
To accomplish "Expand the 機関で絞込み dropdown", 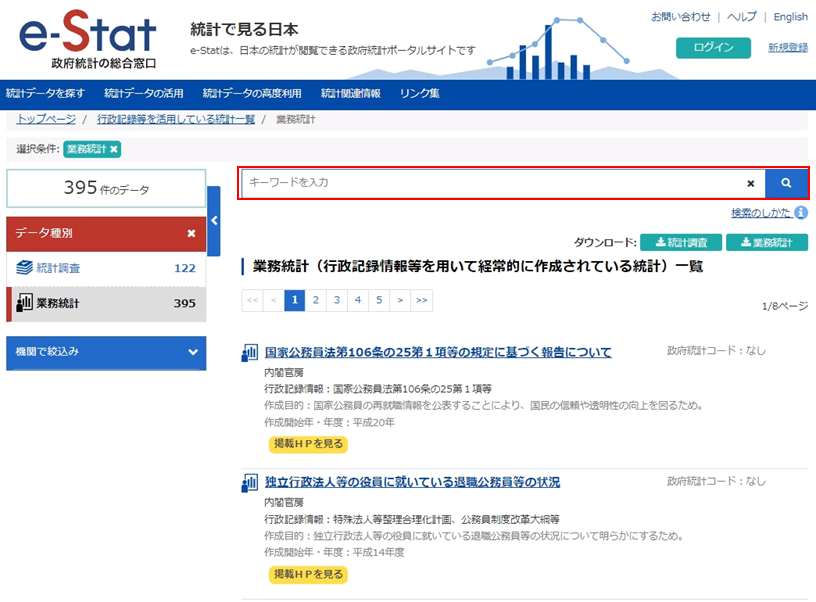I will click(x=106, y=352).
